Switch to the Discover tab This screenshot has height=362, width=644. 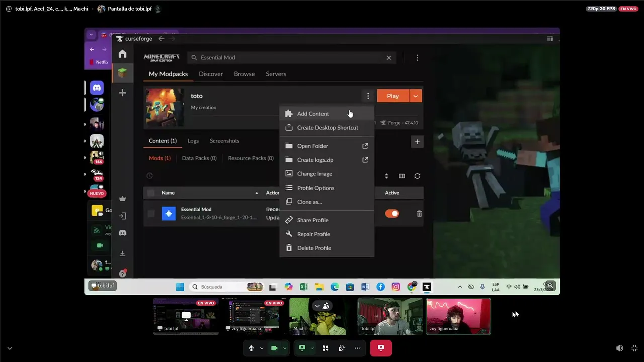coord(211,74)
